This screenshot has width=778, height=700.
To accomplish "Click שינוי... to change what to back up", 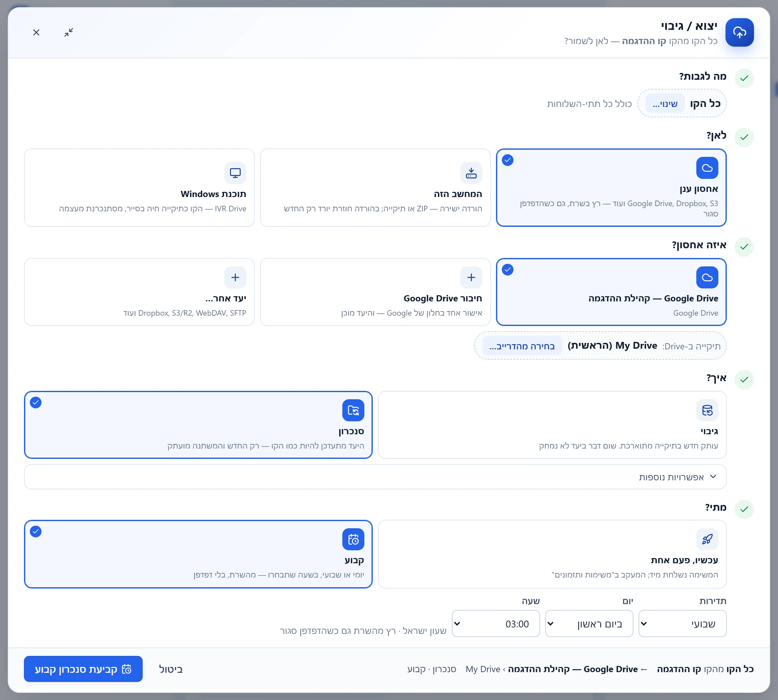I will (x=665, y=103).
